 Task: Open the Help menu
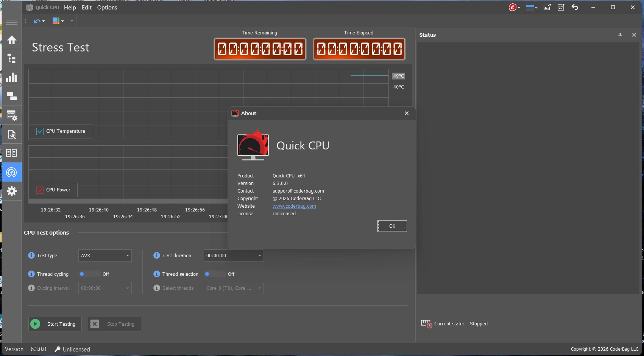coord(70,8)
